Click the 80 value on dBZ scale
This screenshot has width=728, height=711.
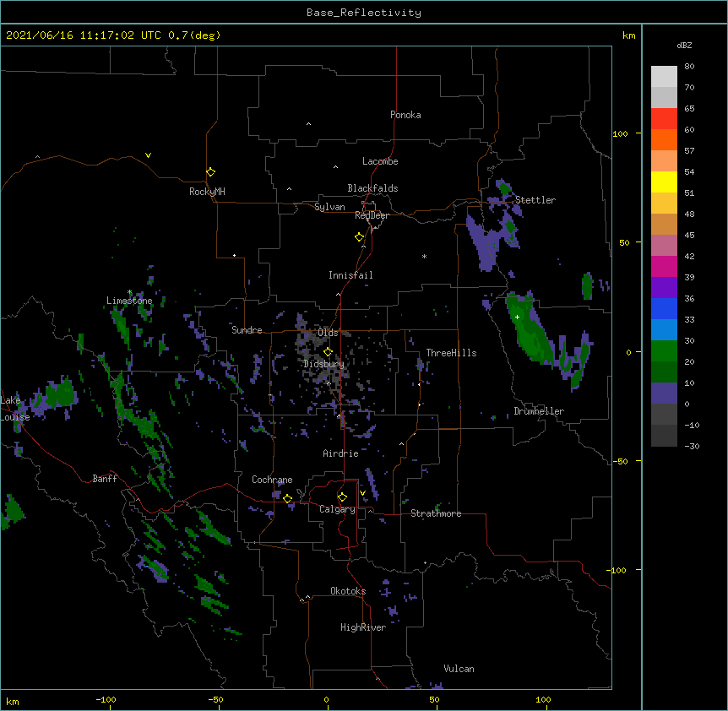(x=689, y=66)
